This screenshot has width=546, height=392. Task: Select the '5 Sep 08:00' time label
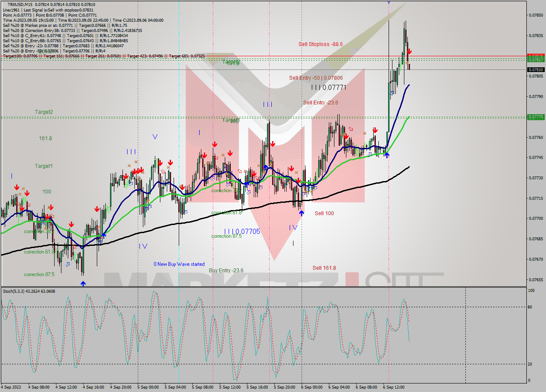(x=203, y=387)
